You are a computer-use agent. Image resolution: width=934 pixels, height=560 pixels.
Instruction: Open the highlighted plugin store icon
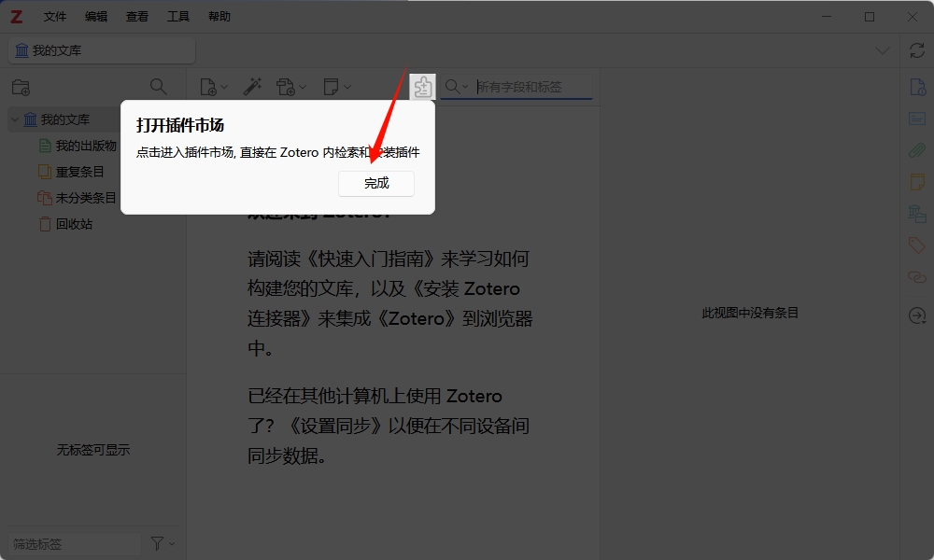pos(422,86)
